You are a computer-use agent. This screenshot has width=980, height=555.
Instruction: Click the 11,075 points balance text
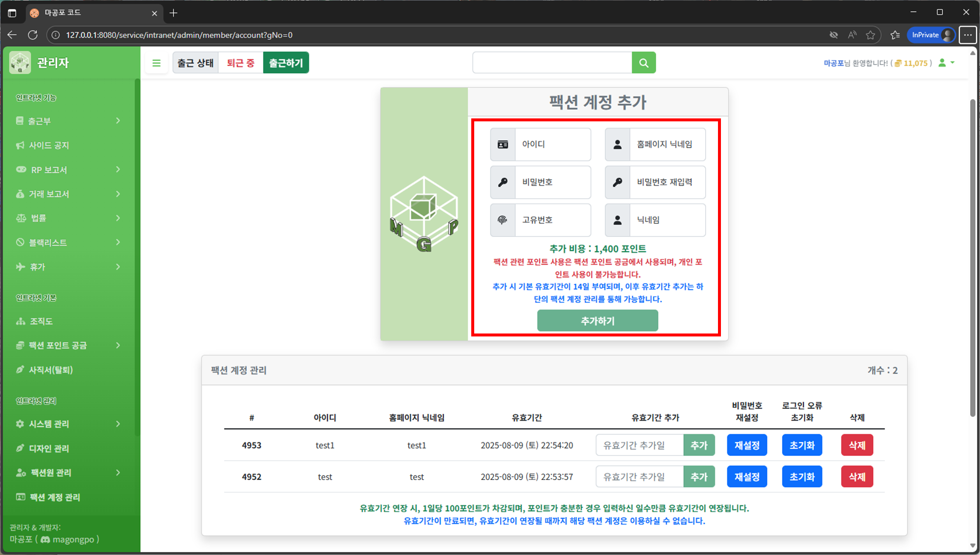pyautogui.click(x=916, y=63)
